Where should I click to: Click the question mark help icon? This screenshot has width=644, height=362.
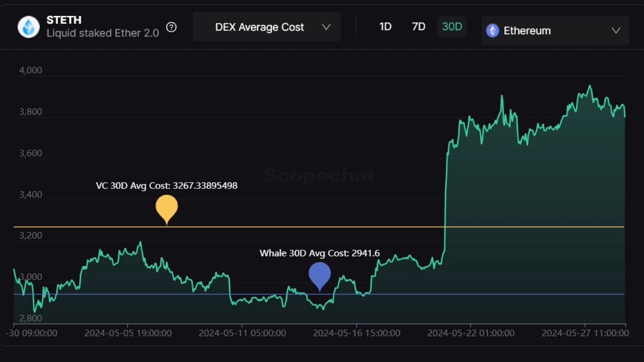(171, 27)
